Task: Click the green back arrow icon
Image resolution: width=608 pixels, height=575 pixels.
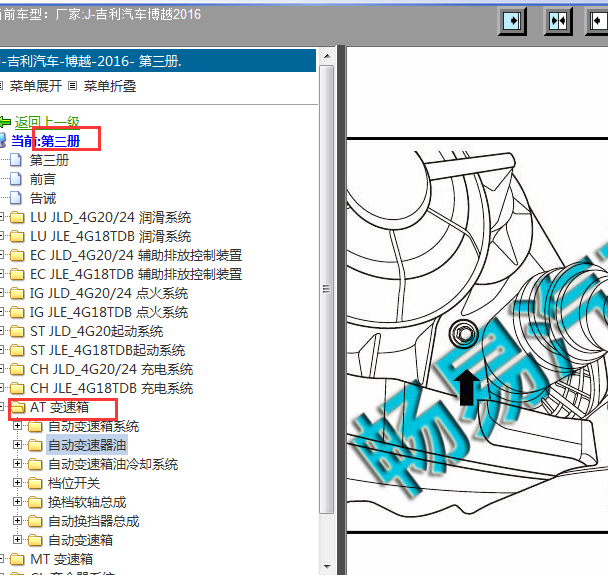Action: click(5, 122)
